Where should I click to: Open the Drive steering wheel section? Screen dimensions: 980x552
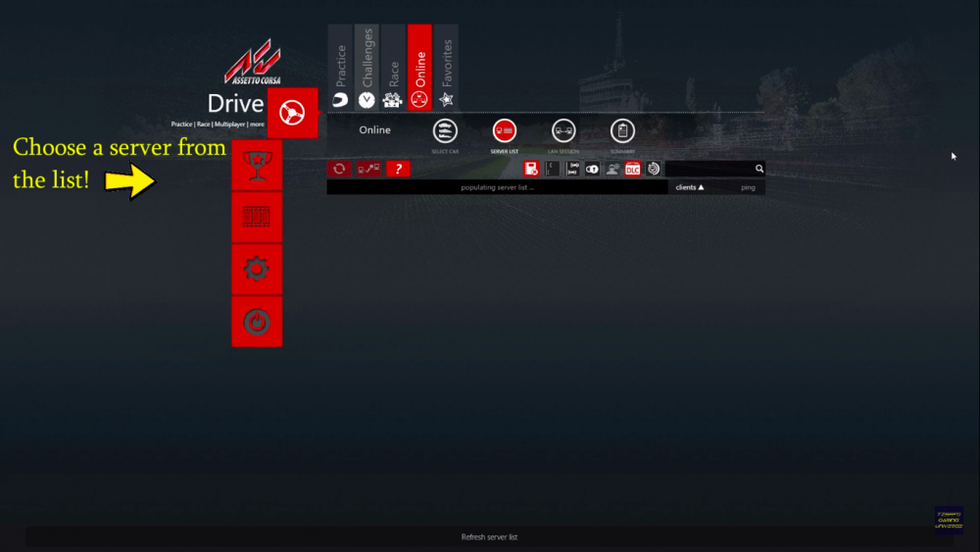point(292,113)
